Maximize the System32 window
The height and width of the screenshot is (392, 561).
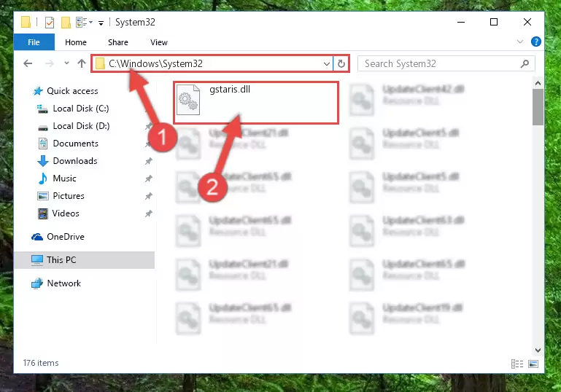494,22
